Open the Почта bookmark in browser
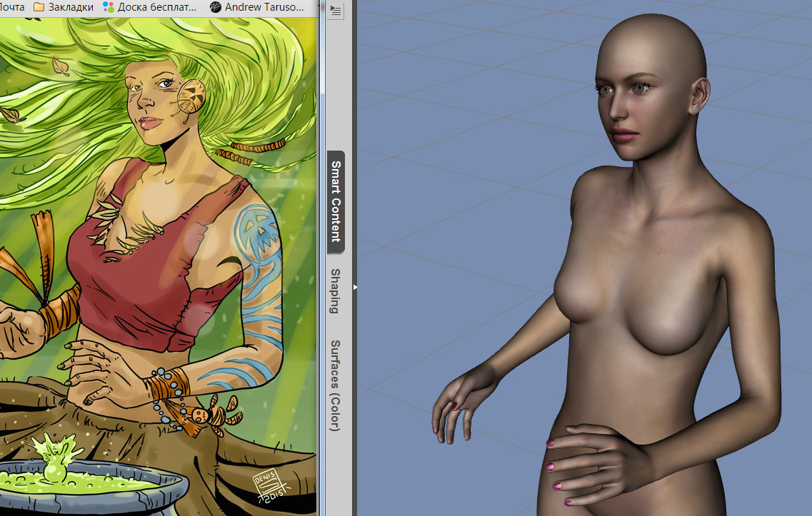The width and height of the screenshot is (812, 516). [x=12, y=7]
